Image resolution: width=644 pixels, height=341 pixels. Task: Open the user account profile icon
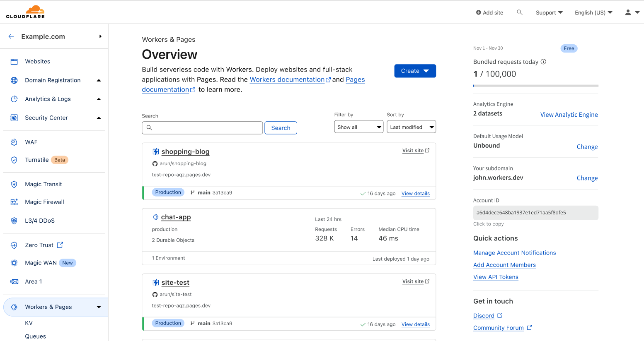628,12
